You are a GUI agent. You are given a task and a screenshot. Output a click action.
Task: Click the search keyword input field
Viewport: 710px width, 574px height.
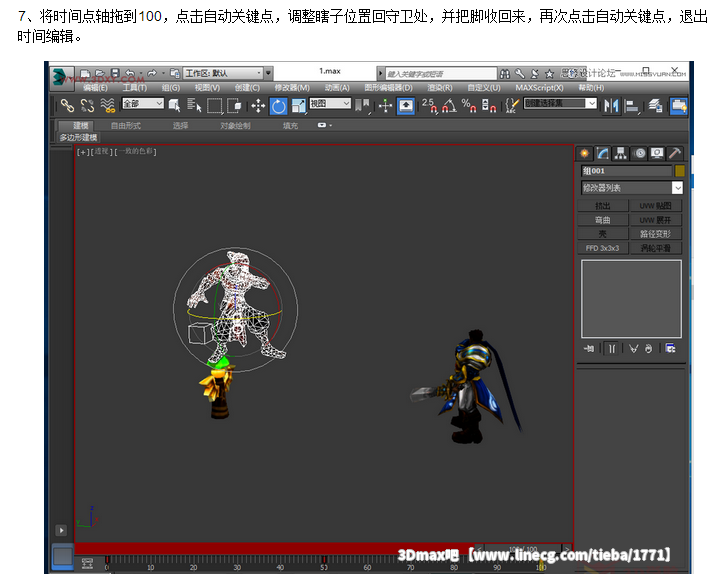(441, 73)
